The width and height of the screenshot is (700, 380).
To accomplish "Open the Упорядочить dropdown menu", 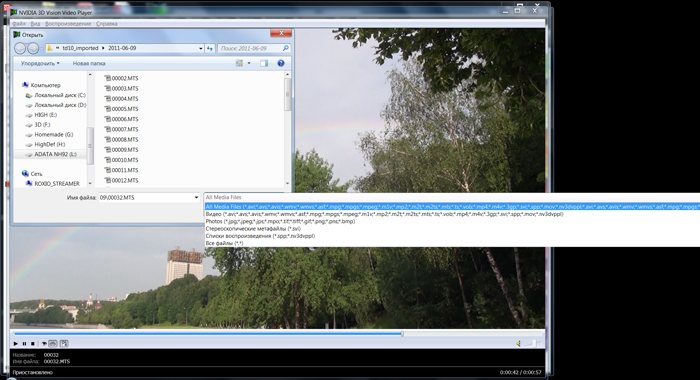I will tap(40, 63).
